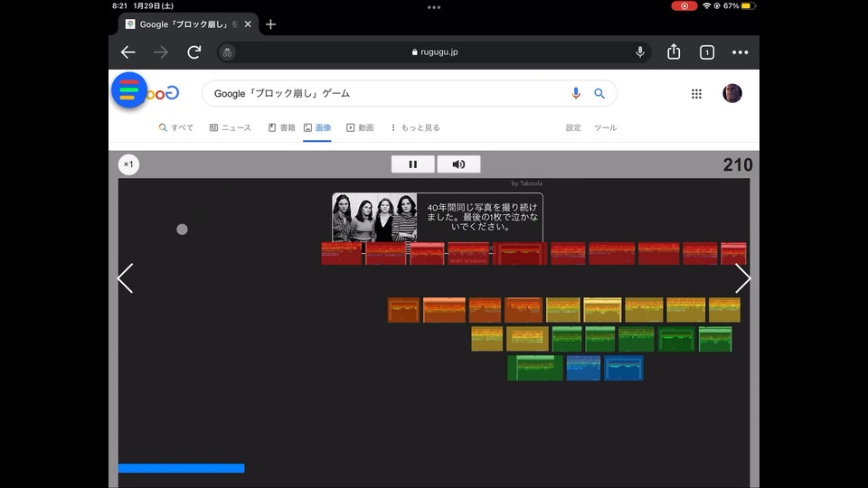Switch to the ニュース search tab

click(231, 127)
